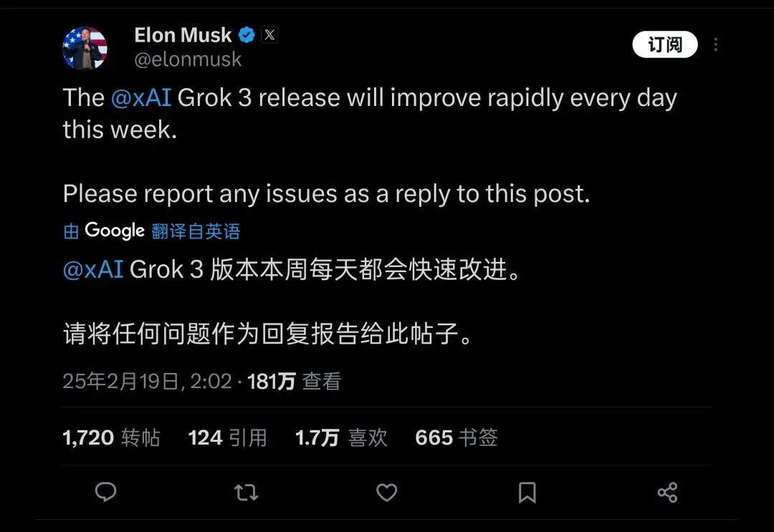The image size is (774, 532).
Task: Click the reply speech bubble icon
Action: 105,493
